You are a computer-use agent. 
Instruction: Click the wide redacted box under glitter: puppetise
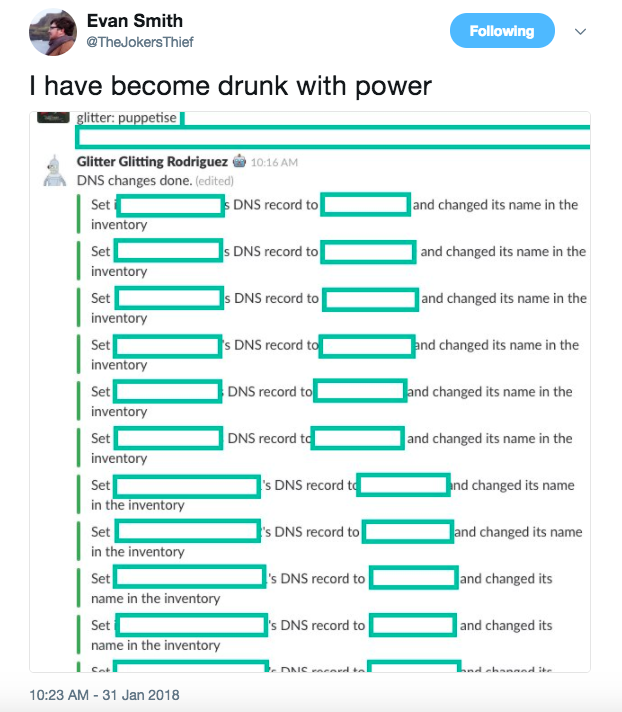[333, 138]
